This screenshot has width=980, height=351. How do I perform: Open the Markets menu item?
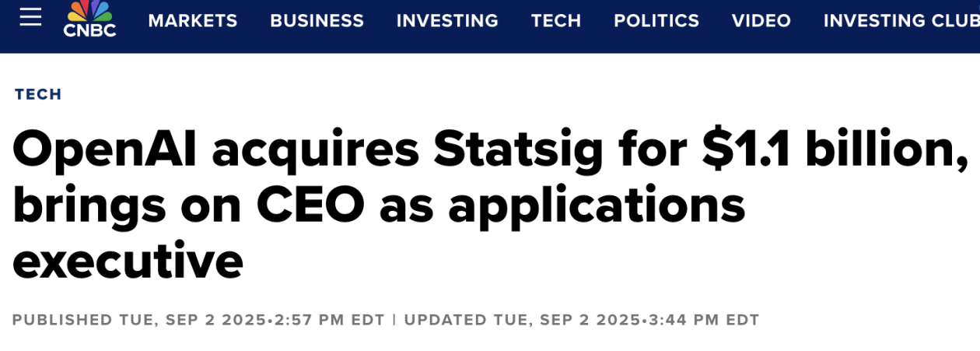[193, 21]
